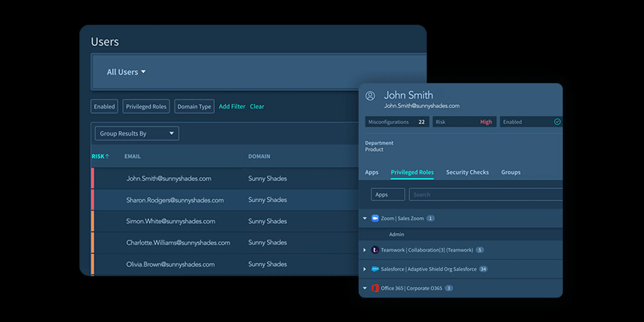The height and width of the screenshot is (322, 644).
Task: Toggle the Domain Type filter chip
Action: (194, 106)
